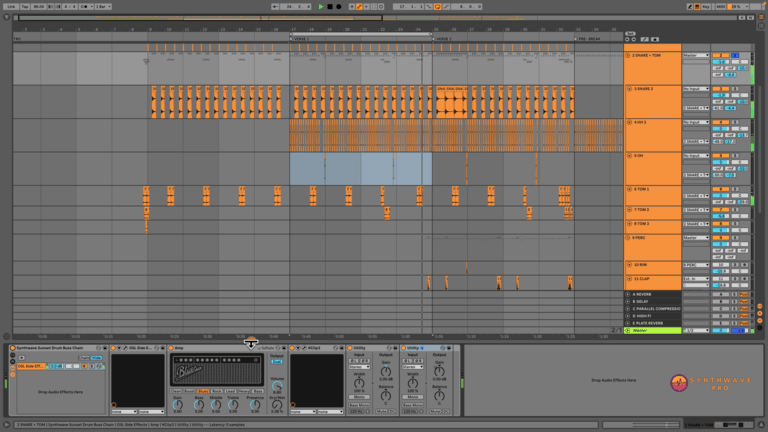
Task: Turn off the Amp device activator
Action: 171,348
